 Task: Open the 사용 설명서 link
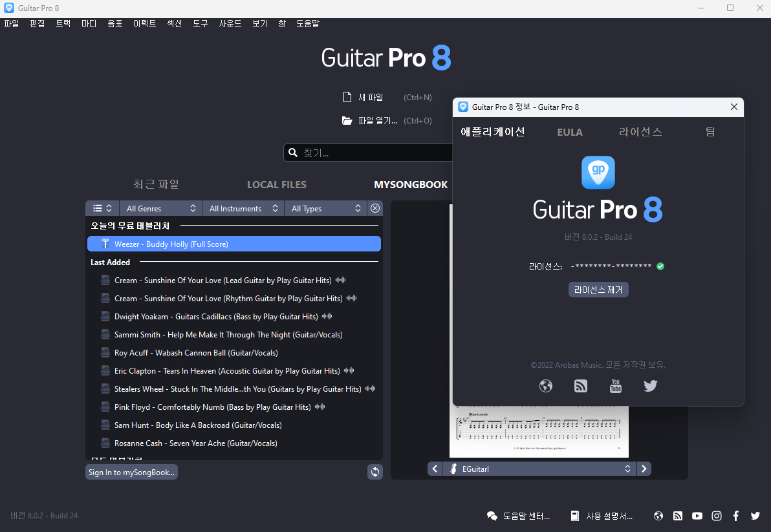(x=609, y=516)
